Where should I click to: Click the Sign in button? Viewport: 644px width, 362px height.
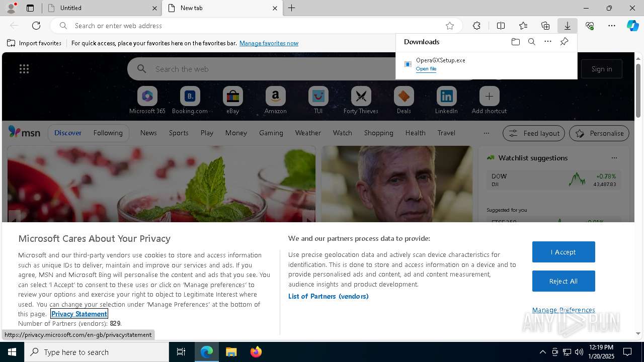click(x=602, y=69)
